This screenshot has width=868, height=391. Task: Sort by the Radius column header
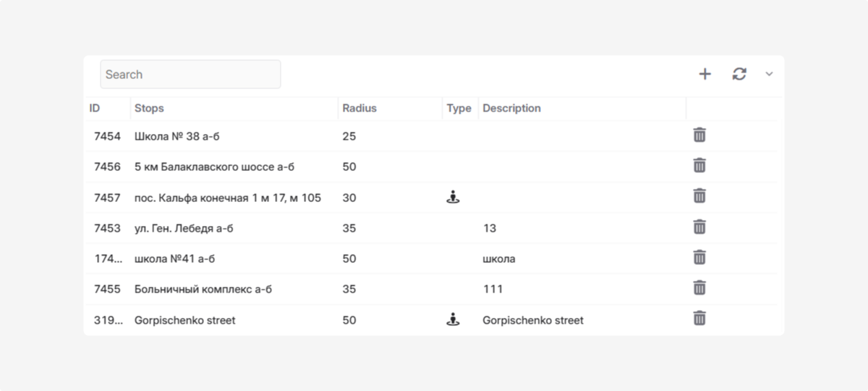click(x=359, y=109)
